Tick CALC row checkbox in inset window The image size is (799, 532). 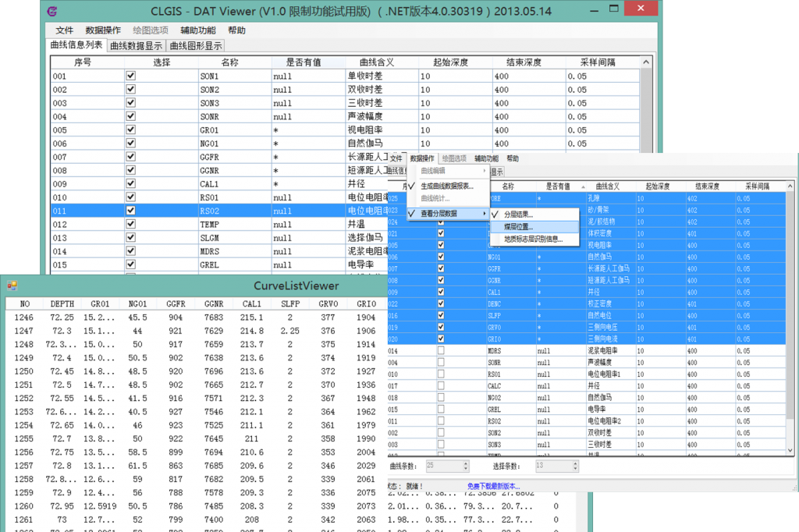click(441, 386)
